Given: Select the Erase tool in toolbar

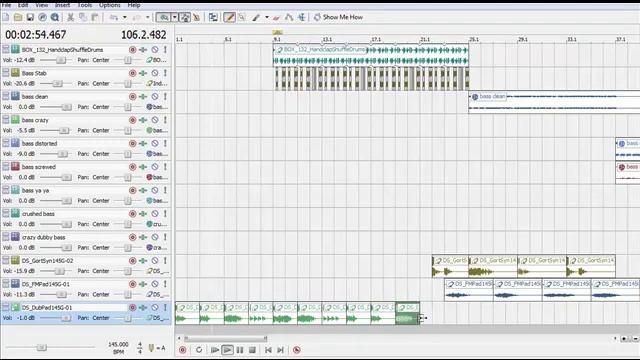Looking at the screenshot, I should pyautogui.click(x=277, y=17).
